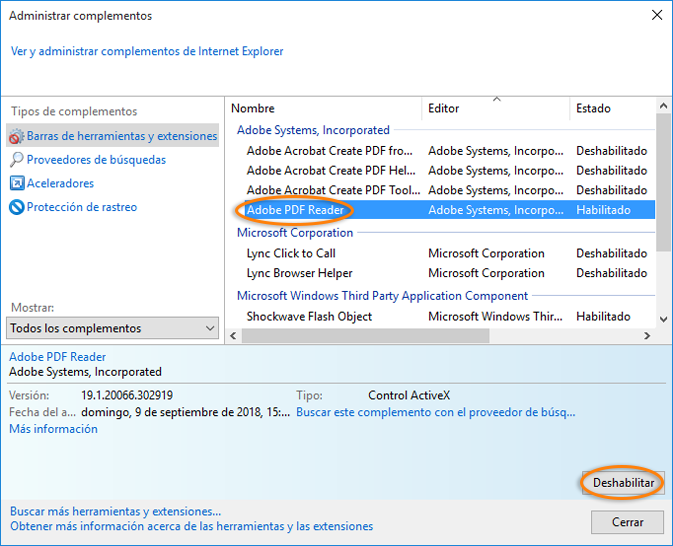Screen dimensions: 673x546
Task: Click vertical scrollbar up arrow
Action: (x=663, y=106)
